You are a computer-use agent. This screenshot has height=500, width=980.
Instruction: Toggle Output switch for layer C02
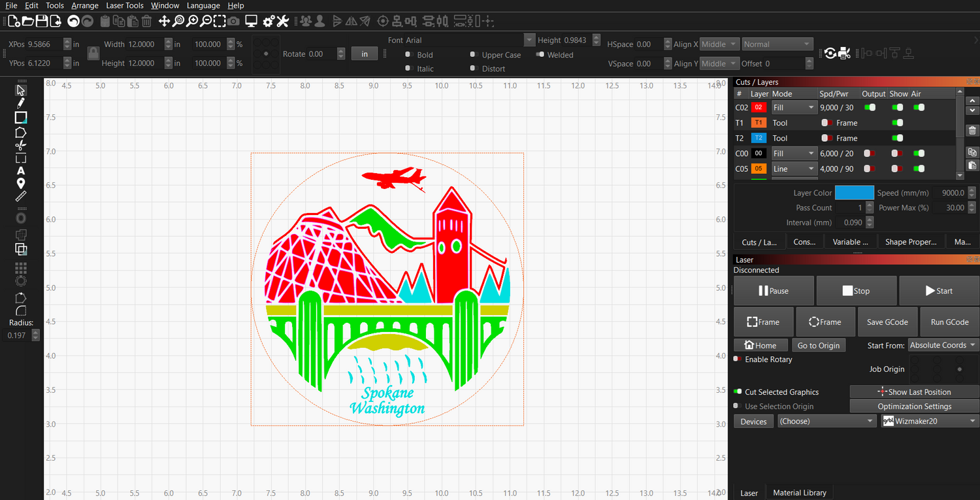tap(870, 108)
